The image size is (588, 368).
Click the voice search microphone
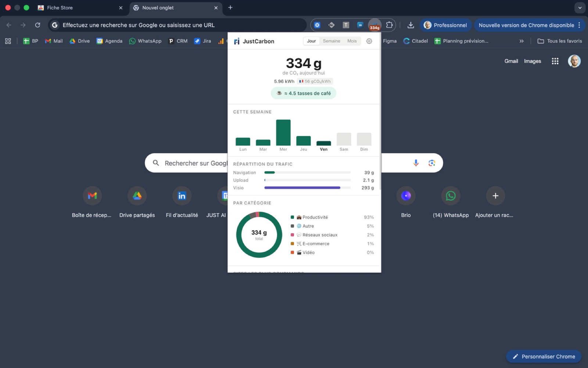(x=416, y=163)
